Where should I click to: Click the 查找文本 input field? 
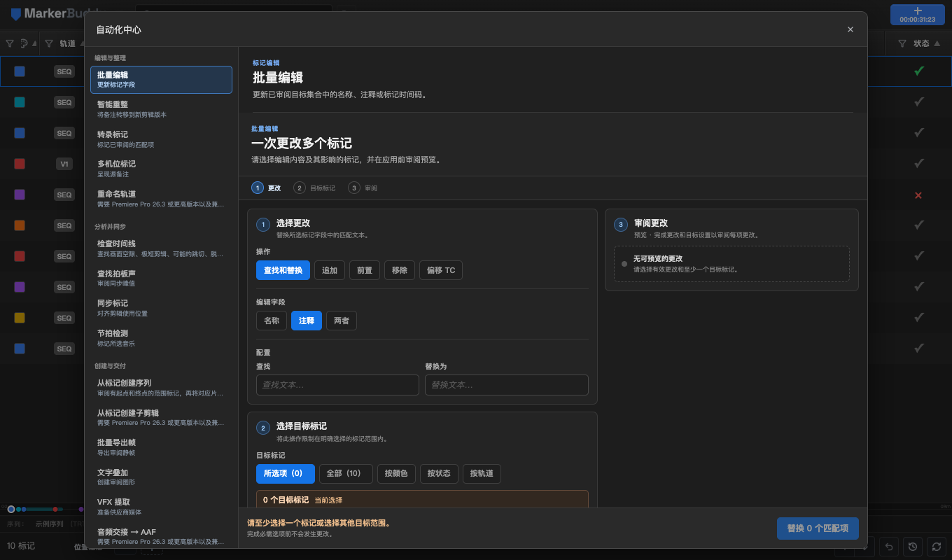(337, 385)
